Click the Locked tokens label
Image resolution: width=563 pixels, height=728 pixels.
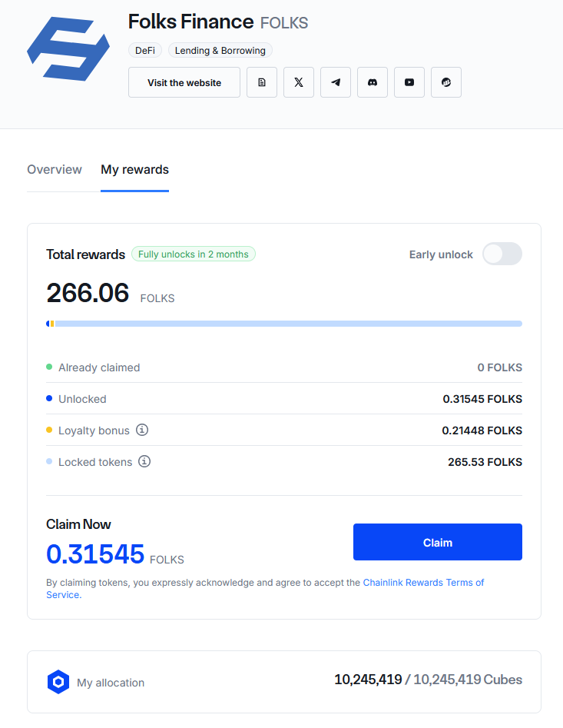pyautogui.click(x=95, y=462)
